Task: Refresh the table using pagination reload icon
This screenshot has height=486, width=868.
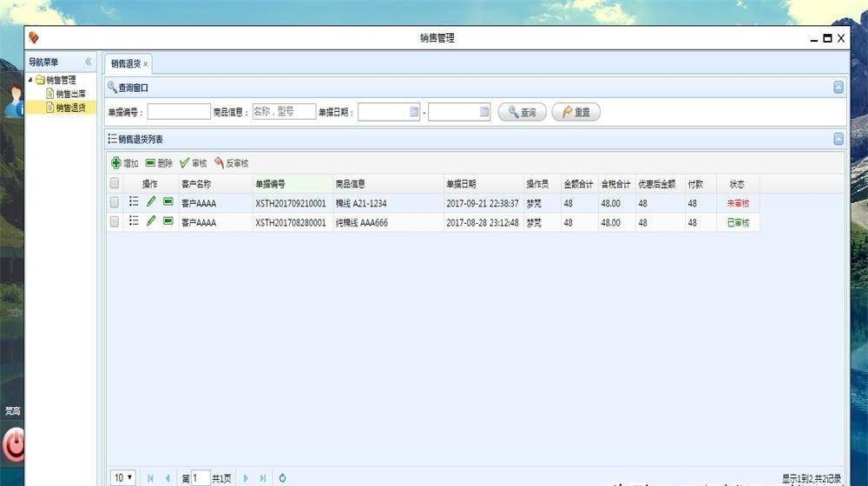Action: click(x=282, y=478)
